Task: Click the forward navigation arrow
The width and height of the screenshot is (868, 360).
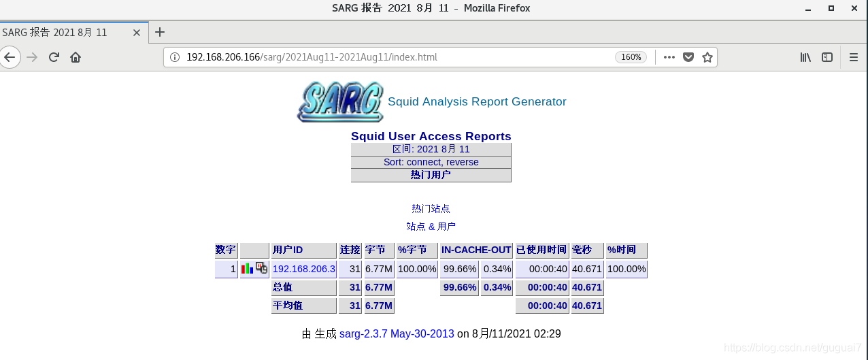Action: 32,57
